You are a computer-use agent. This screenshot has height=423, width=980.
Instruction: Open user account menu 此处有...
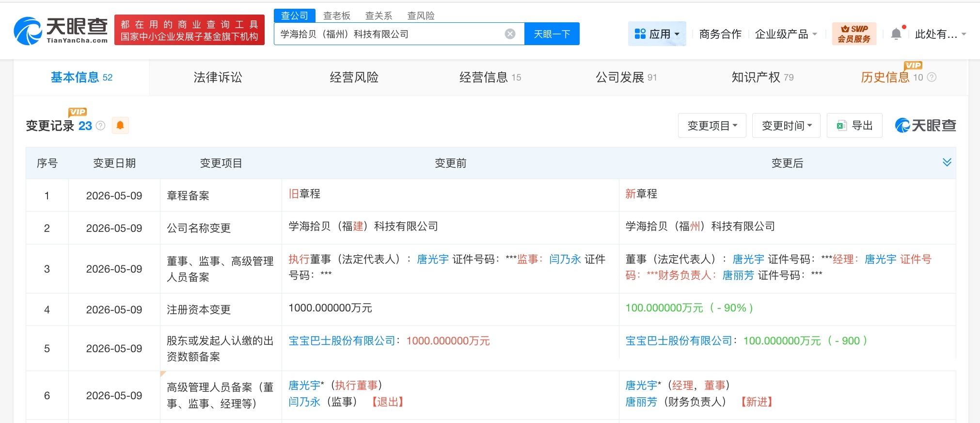click(x=940, y=34)
